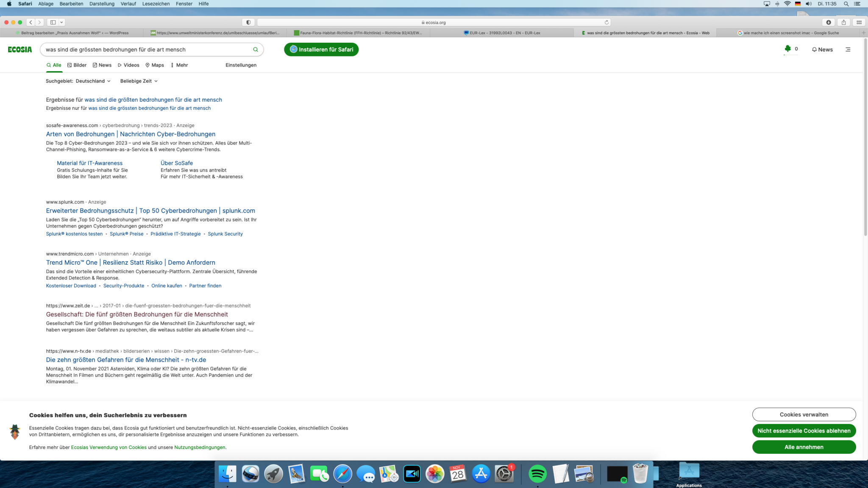
Task: Toggle the Safari sidebar button
Action: 53,22
